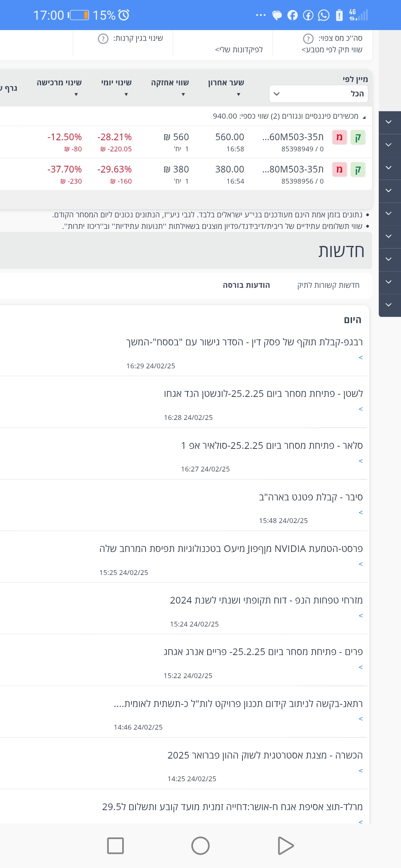Tap the Facebook notification icon in status bar

pos(293,15)
